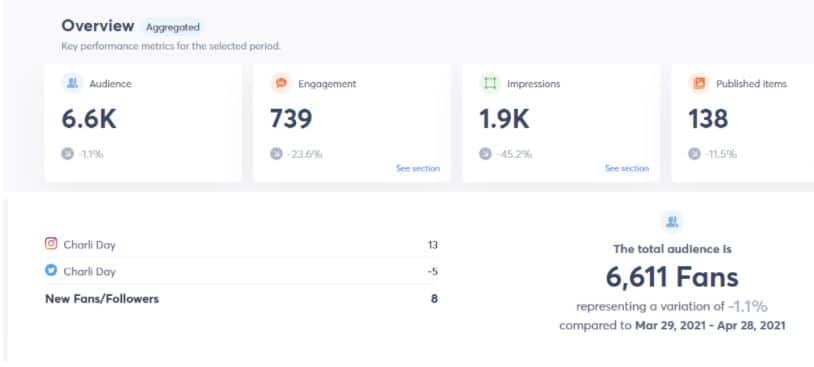Click the Engagement card label
Image resolution: width=814 pixels, height=367 pixels.
[x=327, y=84]
